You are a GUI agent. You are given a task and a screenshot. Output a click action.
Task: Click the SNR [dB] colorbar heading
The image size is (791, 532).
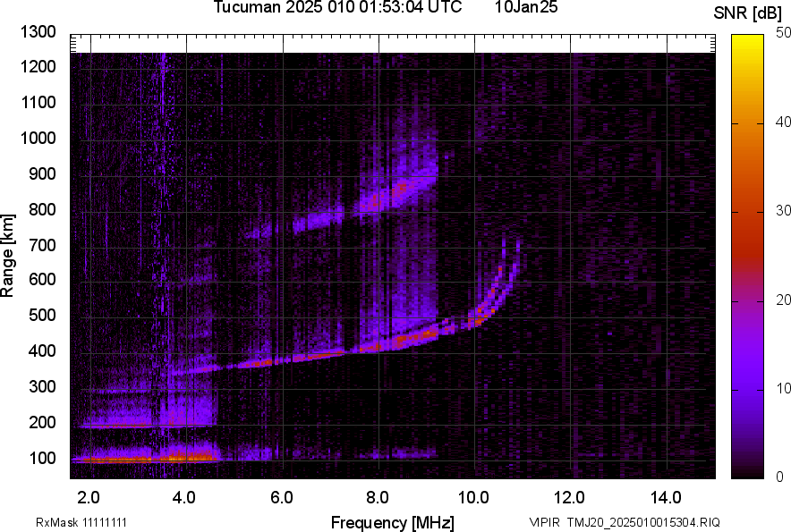tap(748, 13)
